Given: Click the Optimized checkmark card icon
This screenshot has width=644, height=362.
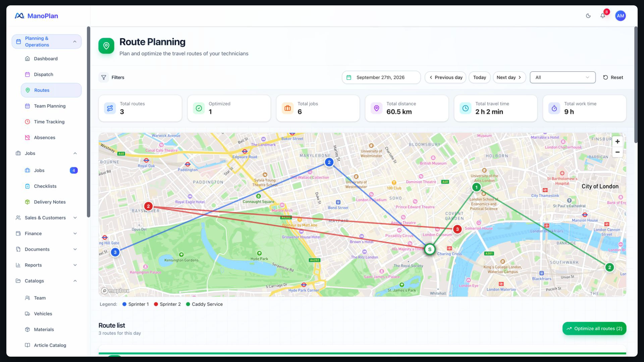Looking at the screenshot, I should [x=199, y=108].
